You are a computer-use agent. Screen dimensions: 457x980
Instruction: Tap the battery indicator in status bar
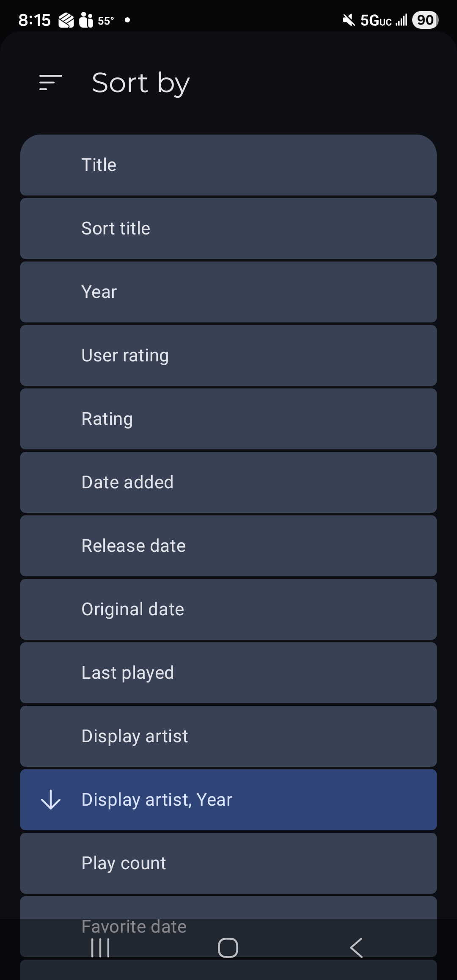[x=425, y=20]
